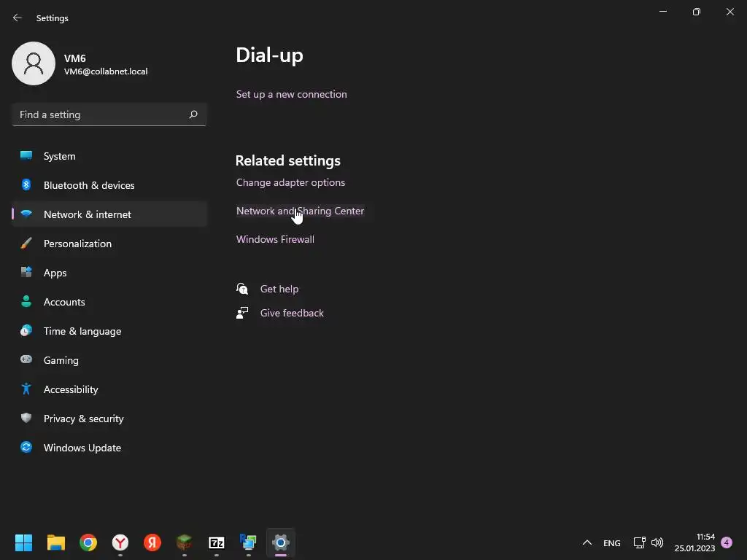The width and height of the screenshot is (747, 560).
Task: Launch File Explorer from the taskbar
Action: (x=55, y=542)
